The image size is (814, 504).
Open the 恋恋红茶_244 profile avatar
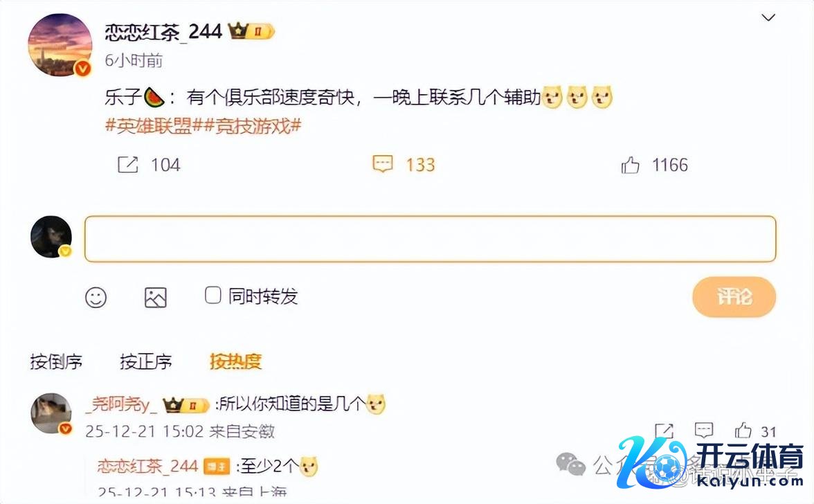(x=60, y=45)
